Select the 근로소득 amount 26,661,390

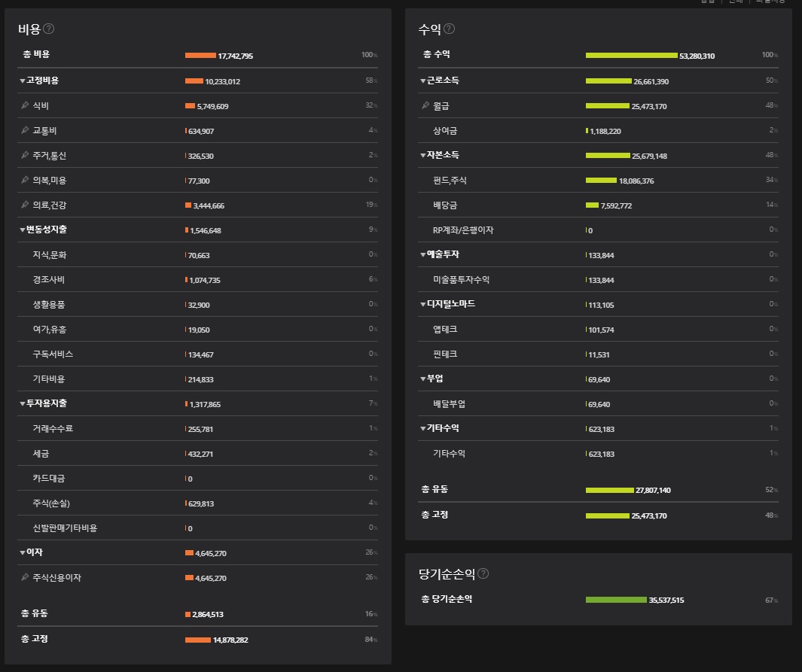pos(651,81)
